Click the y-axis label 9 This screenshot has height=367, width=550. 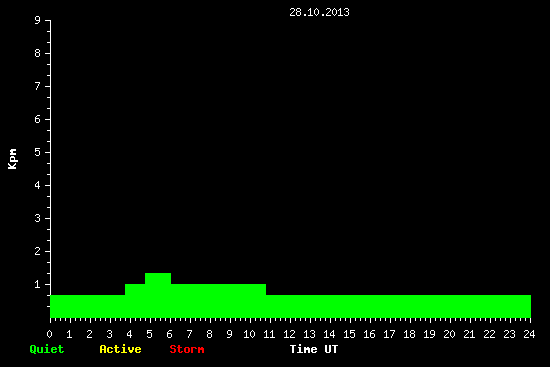tap(38, 20)
